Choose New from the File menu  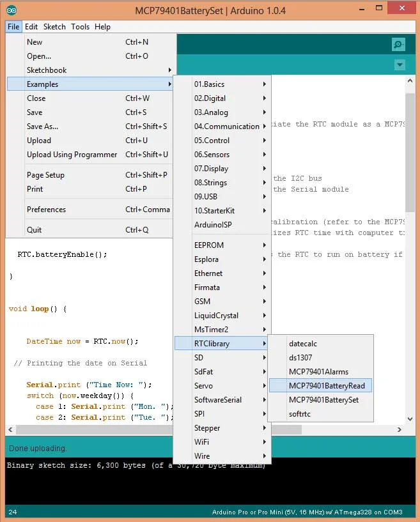(x=90, y=42)
